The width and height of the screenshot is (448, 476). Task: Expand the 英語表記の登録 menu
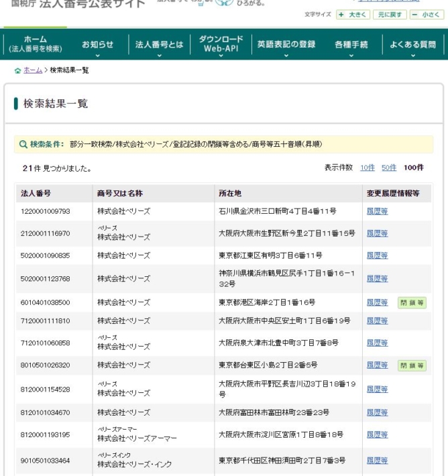[x=286, y=45]
